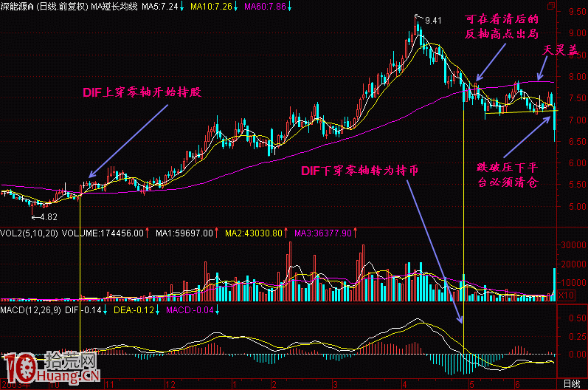Viewport: 588px width, 390px height.
Task: Click month 4 on the time axis
Action: [404, 385]
